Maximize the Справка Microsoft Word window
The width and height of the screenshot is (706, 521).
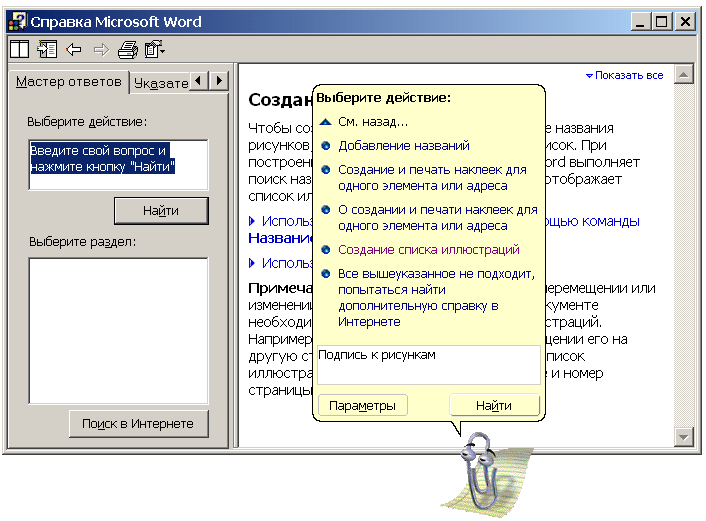click(x=661, y=22)
